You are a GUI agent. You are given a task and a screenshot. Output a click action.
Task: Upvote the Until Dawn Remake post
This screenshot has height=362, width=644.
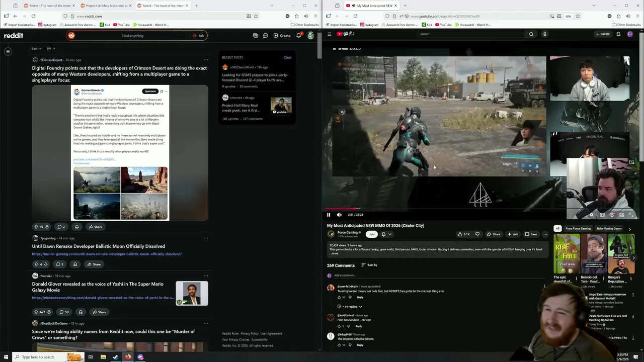coord(36,264)
